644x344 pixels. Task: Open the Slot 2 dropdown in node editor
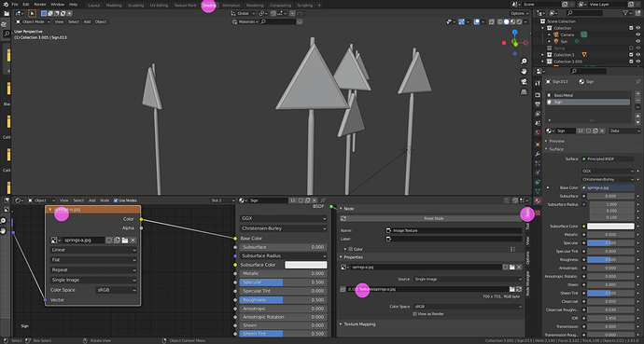(223, 200)
